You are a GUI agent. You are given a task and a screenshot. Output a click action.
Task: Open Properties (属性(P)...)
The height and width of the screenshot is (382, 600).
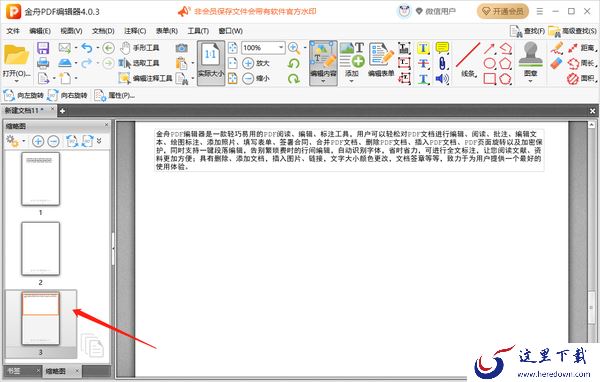(115, 95)
